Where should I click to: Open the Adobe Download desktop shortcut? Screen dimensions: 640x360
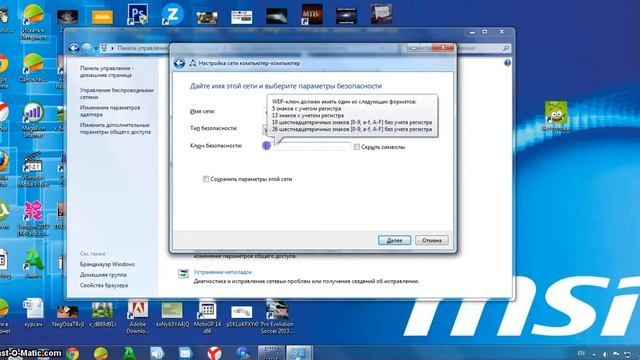[138, 318]
